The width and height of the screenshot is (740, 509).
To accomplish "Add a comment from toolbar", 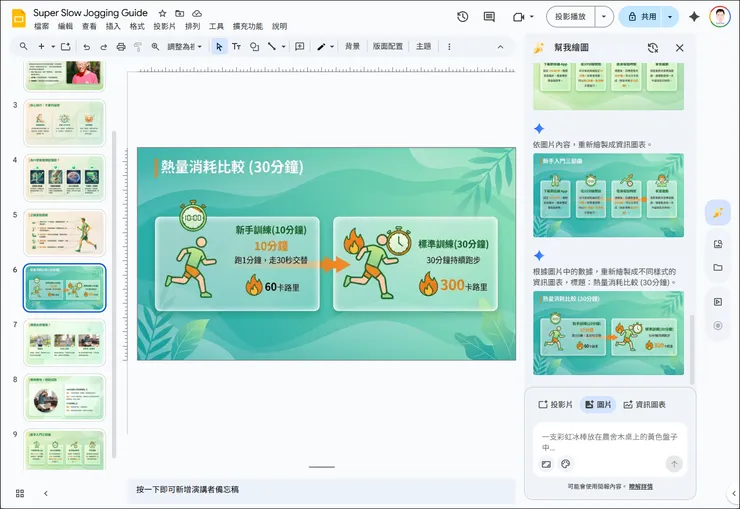I will click(x=300, y=46).
